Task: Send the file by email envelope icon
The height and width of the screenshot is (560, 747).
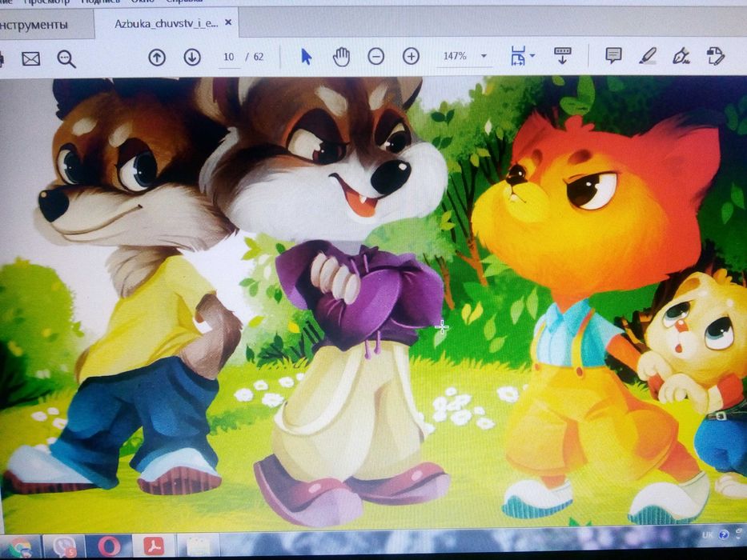Action: click(31, 59)
